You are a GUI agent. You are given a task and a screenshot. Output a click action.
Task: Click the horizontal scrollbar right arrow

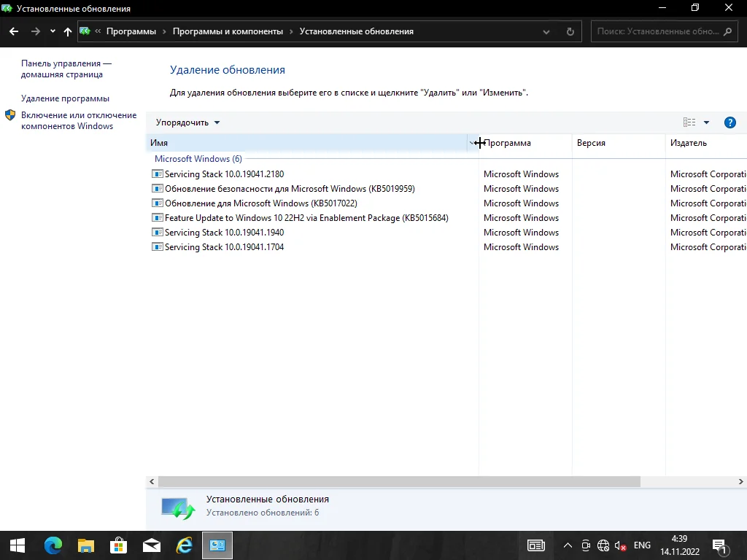(x=741, y=481)
